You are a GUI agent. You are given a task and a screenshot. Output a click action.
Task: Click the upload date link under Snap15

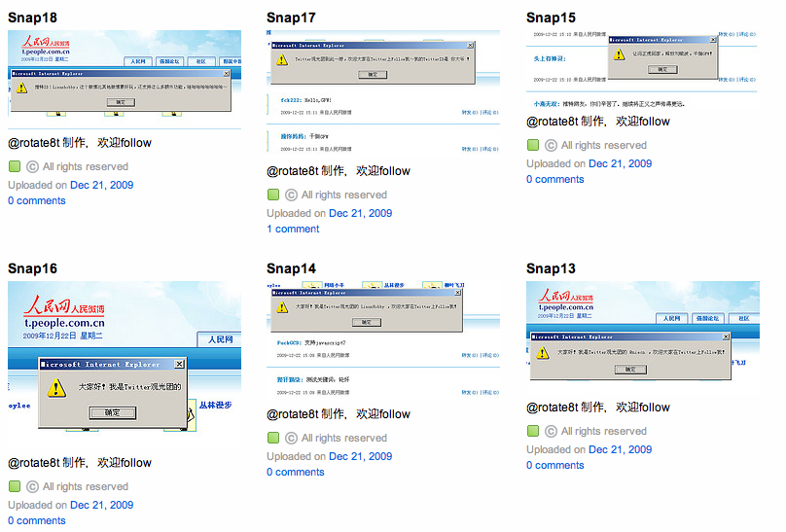(x=620, y=163)
